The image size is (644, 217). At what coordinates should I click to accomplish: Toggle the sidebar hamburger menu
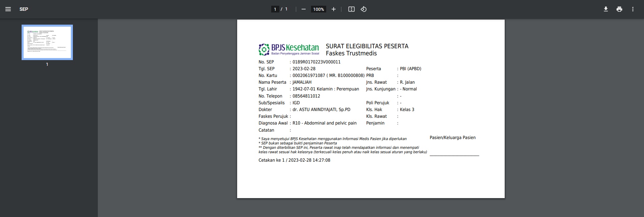[x=8, y=9]
